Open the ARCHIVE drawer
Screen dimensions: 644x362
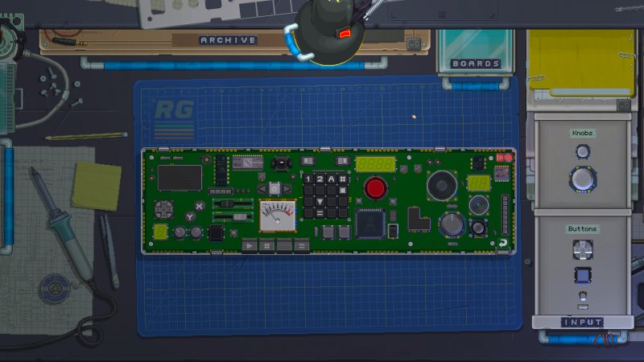click(229, 40)
